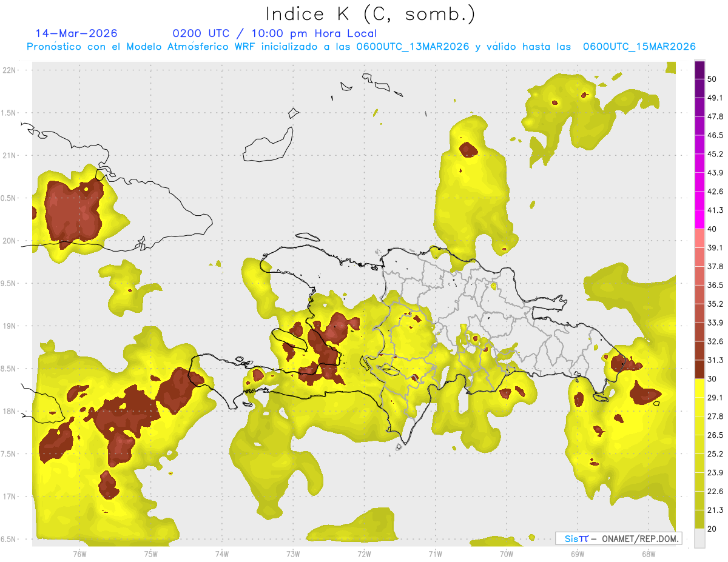
Task: Click the '72W' longitude label
Action: [364, 554]
